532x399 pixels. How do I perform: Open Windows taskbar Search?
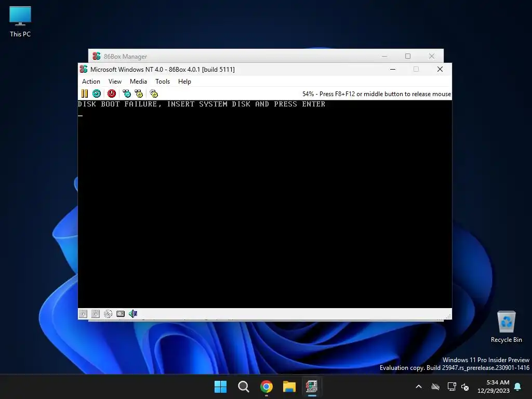(244, 387)
